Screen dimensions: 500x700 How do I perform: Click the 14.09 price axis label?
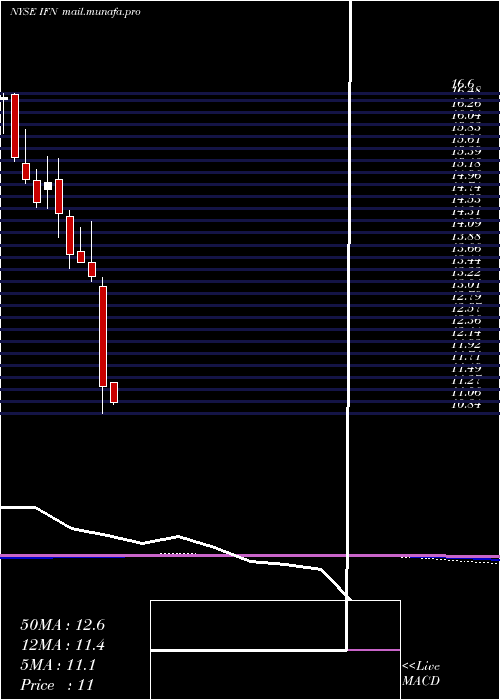point(466,224)
